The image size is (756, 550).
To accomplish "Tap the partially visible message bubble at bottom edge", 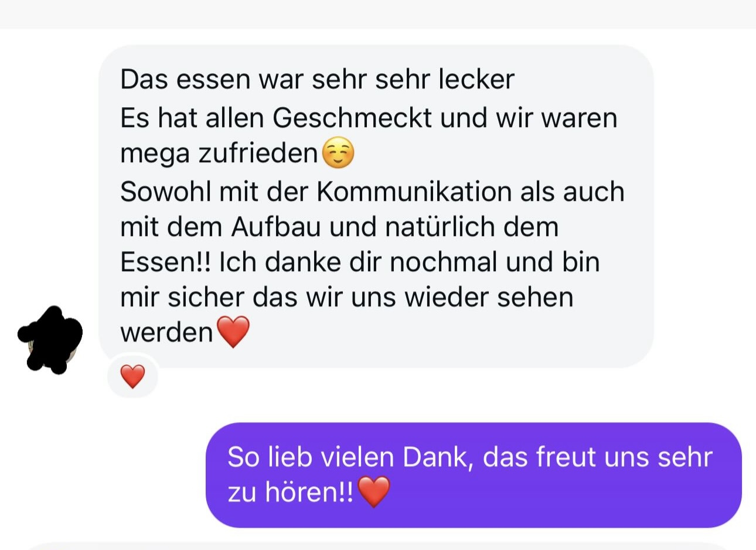I will coord(378,546).
